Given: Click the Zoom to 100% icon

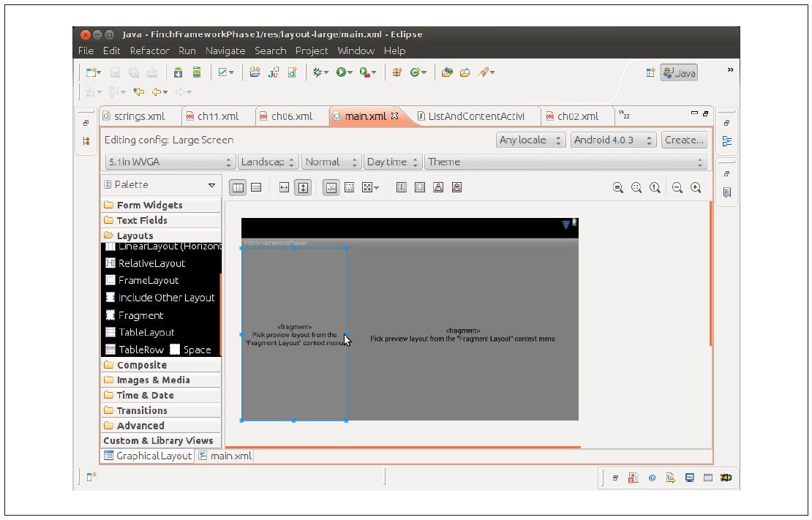Looking at the screenshot, I should (x=655, y=187).
